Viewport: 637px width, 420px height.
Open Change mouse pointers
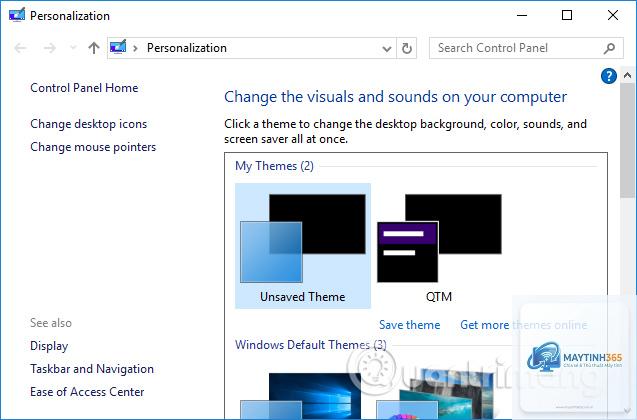tap(93, 147)
